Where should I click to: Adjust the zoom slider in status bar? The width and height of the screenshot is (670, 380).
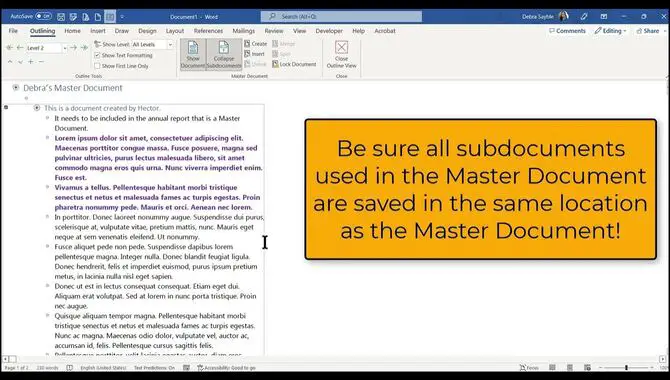coord(626,368)
